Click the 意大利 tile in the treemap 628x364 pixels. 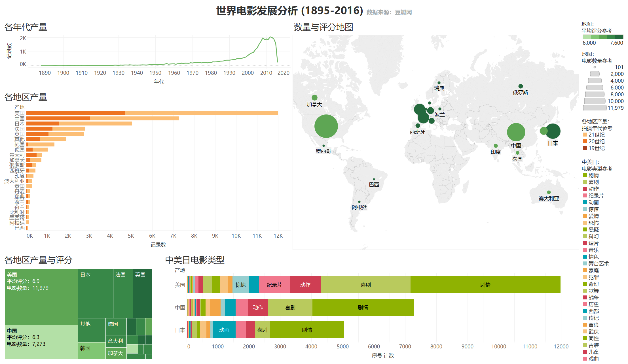point(116,341)
